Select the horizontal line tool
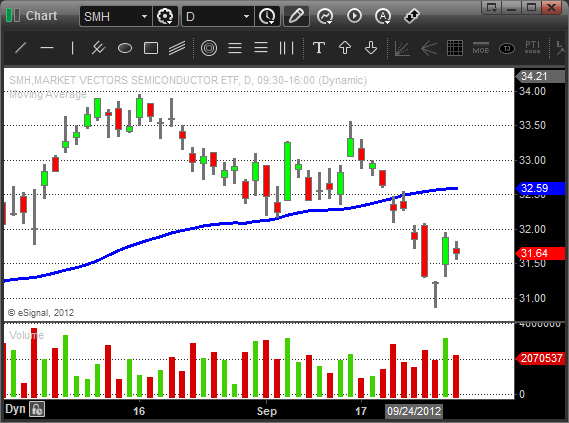The image size is (569, 423). click(x=47, y=48)
